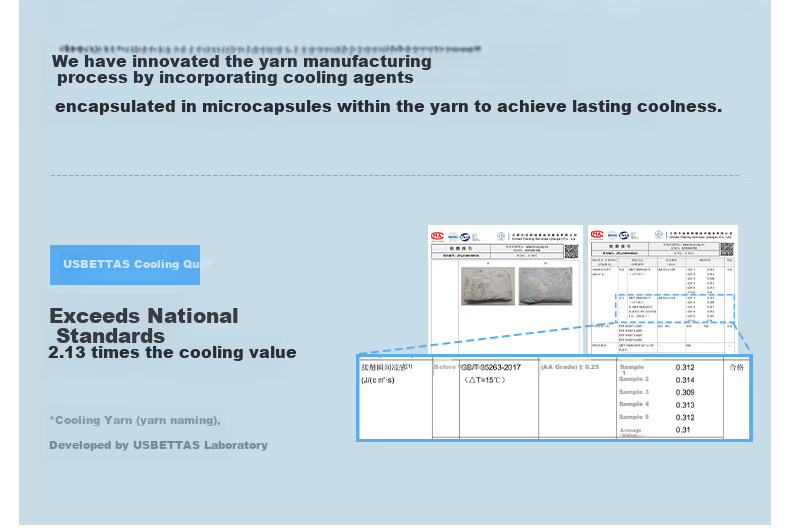790x530 pixels.
Task: Click the AA Grade ≥ 0.25 requirement cell
Action: 570,367
